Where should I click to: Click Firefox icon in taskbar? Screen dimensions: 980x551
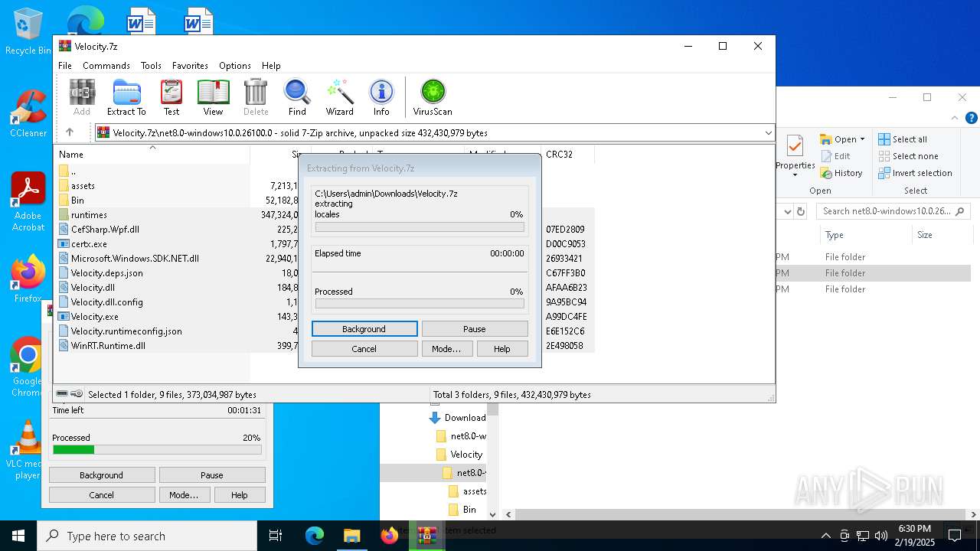coord(389,536)
